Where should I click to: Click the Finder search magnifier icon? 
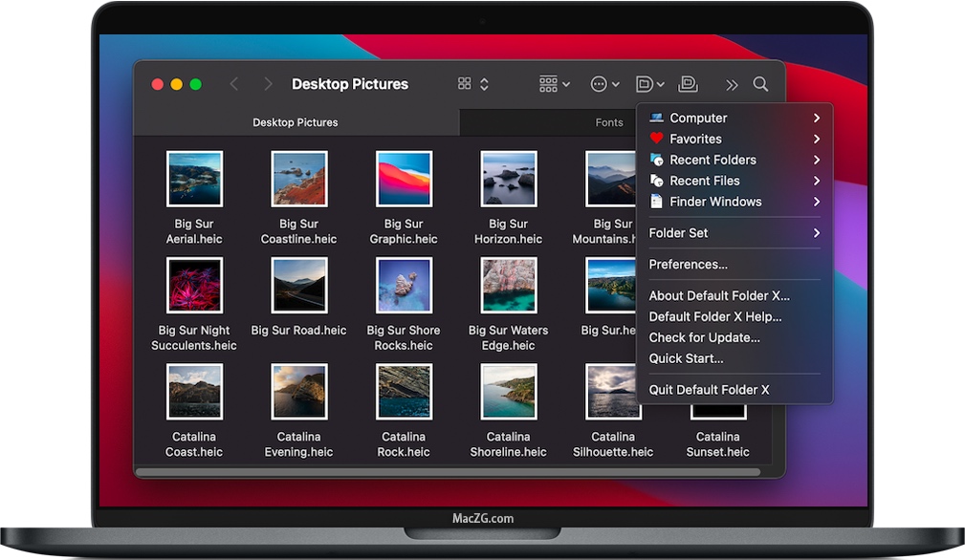coord(760,84)
